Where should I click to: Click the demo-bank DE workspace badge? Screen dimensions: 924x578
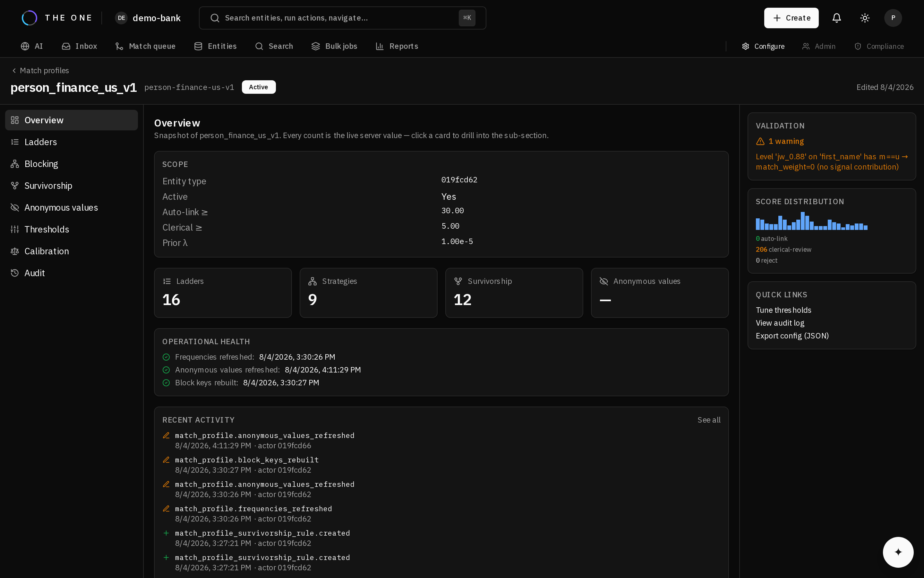pyautogui.click(x=121, y=18)
